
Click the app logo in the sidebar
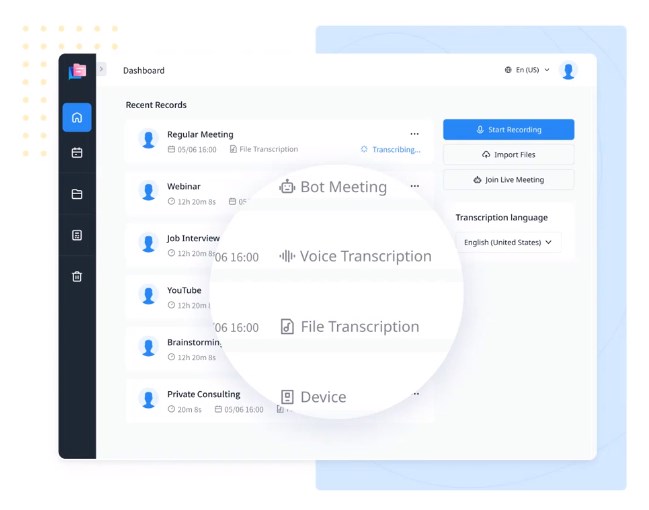pos(77,71)
